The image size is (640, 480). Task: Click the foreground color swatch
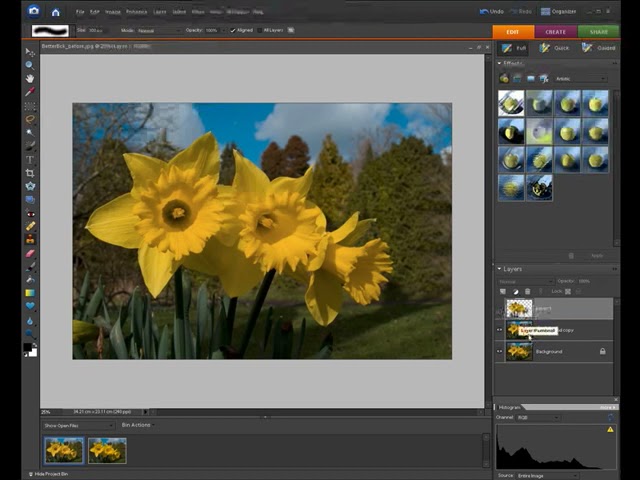[27, 347]
